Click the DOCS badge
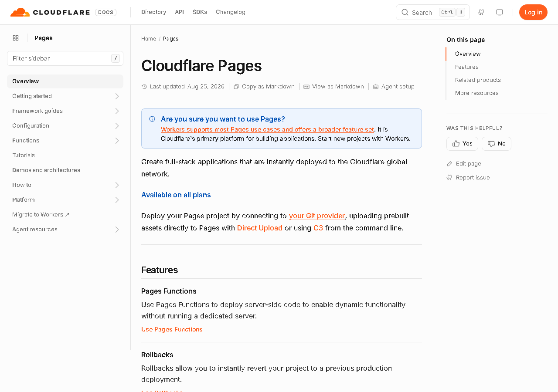 click(x=105, y=12)
